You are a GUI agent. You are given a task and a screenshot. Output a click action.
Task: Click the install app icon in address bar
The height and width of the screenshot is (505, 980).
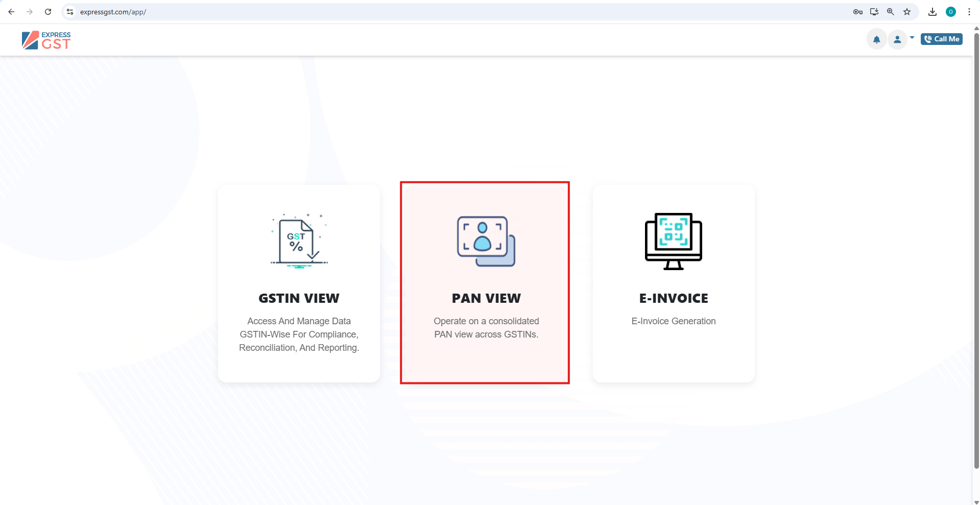[874, 12]
